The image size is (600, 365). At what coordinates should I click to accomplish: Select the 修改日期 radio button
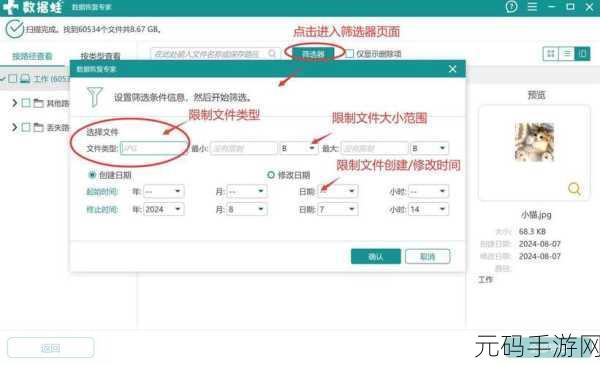click(x=271, y=175)
